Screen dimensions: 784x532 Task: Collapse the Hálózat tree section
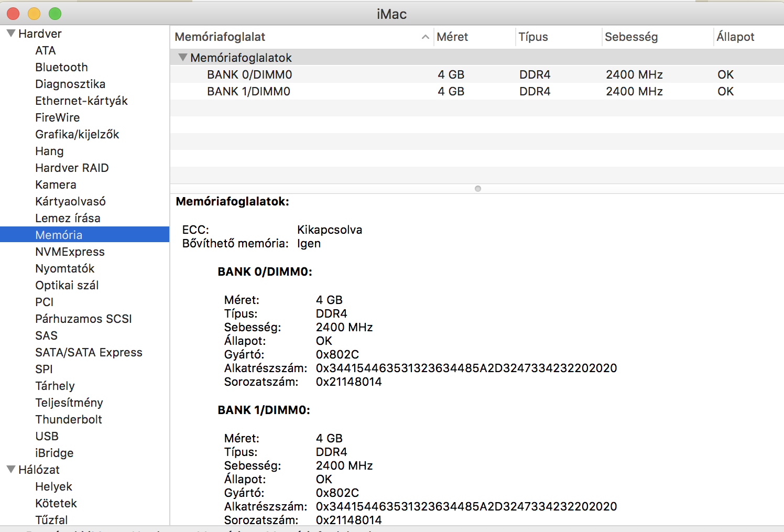pos(10,470)
